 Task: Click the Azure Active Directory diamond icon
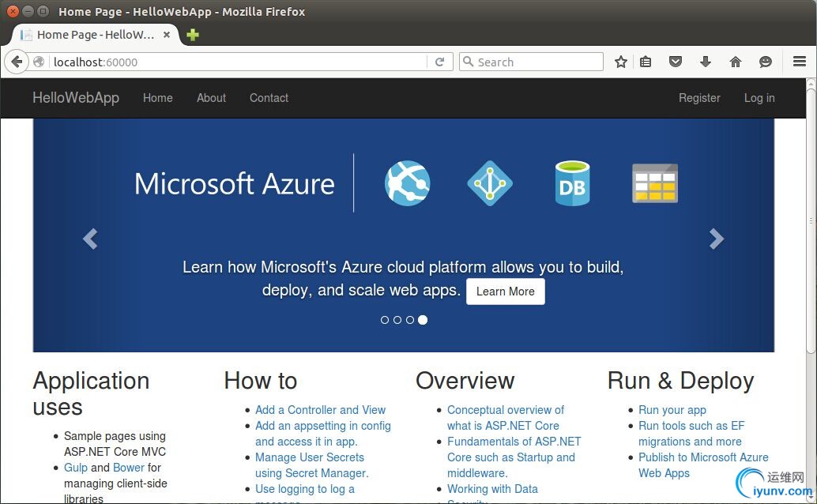[x=490, y=183]
